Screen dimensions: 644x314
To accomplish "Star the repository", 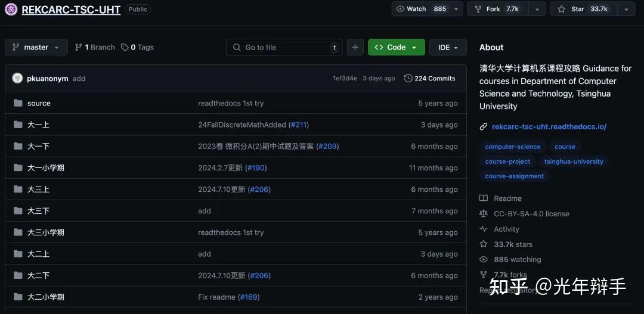I will (x=583, y=9).
